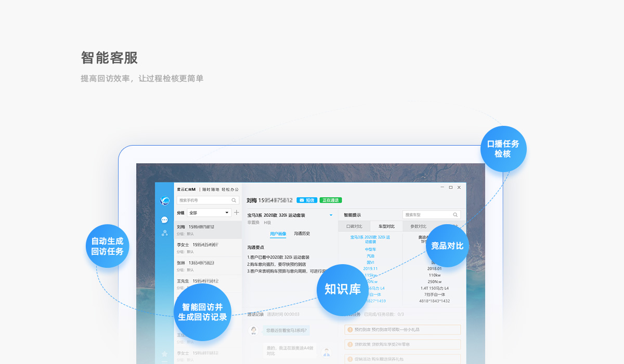
Task: Open the 口碑对比 tab
Action: (x=354, y=226)
